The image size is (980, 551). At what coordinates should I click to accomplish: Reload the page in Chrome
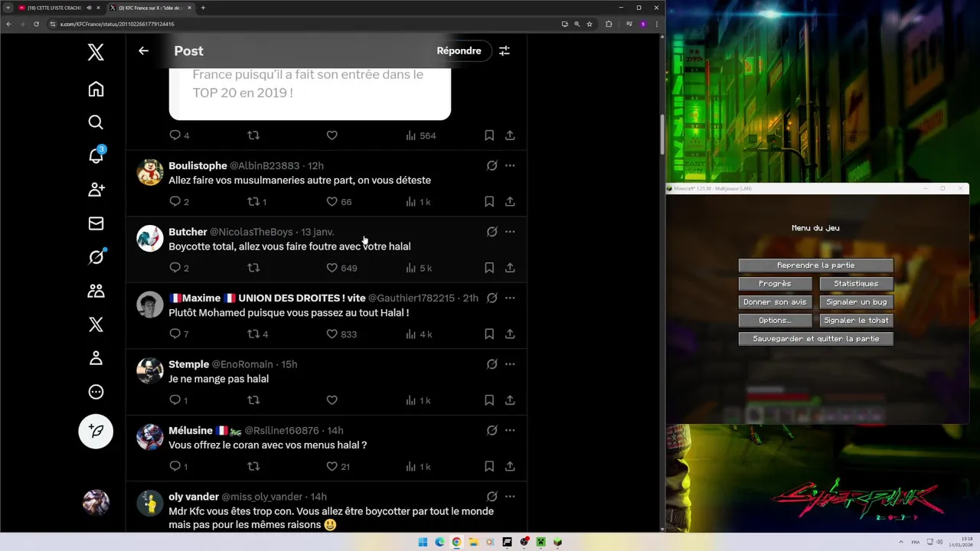tap(36, 24)
